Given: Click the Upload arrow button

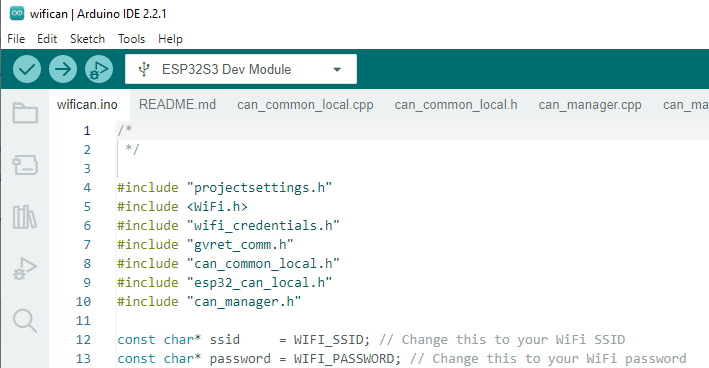Looking at the screenshot, I should click(x=63, y=69).
